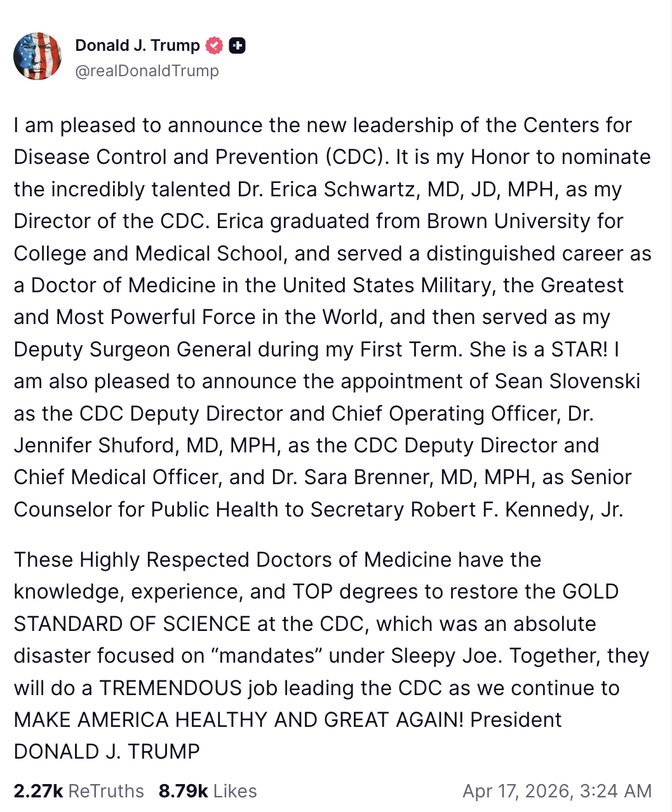Click the "STANDARD OF SCIENCE" text
672x812 pixels.
coord(132,624)
